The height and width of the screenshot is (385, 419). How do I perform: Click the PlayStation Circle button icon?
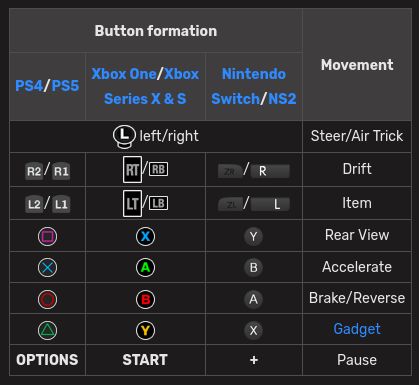pos(47,299)
